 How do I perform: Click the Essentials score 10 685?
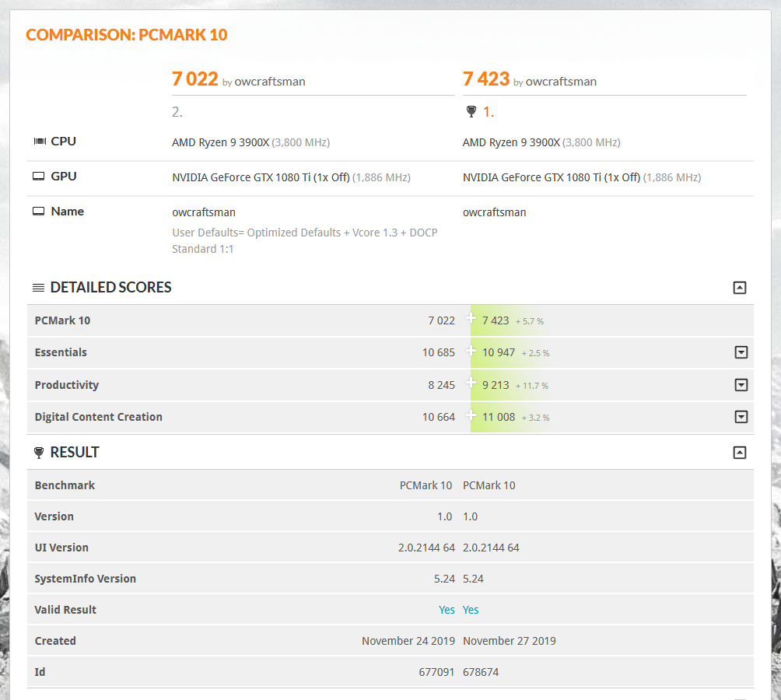click(439, 352)
